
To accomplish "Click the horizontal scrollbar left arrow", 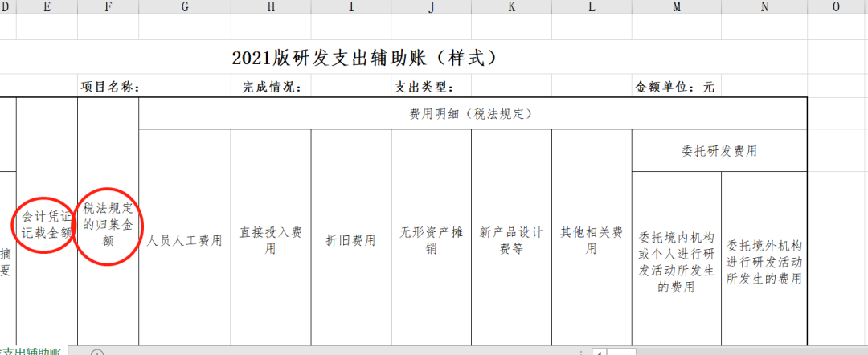I will point(599,351).
